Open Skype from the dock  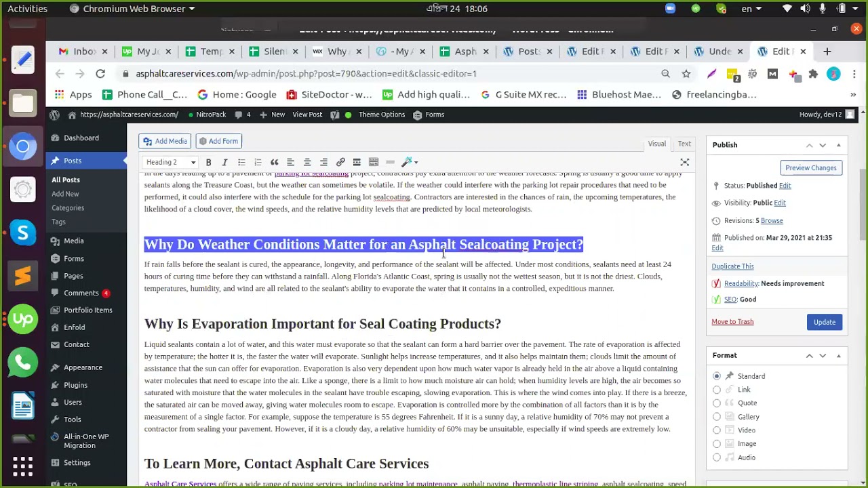click(x=22, y=232)
